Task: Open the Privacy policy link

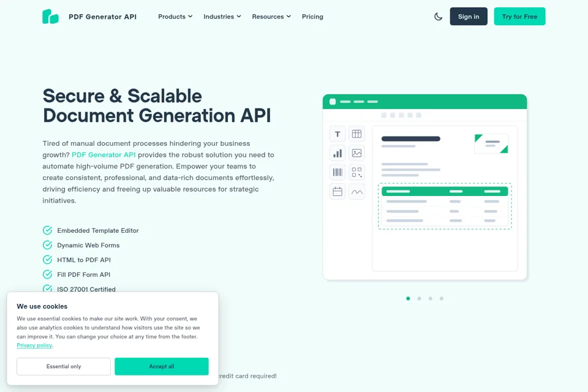Action: (34, 345)
